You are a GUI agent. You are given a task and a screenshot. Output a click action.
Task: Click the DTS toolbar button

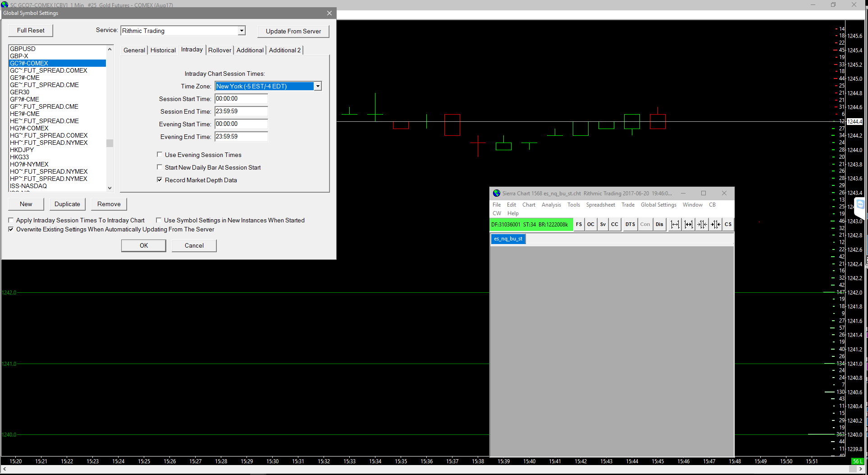pos(630,224)
